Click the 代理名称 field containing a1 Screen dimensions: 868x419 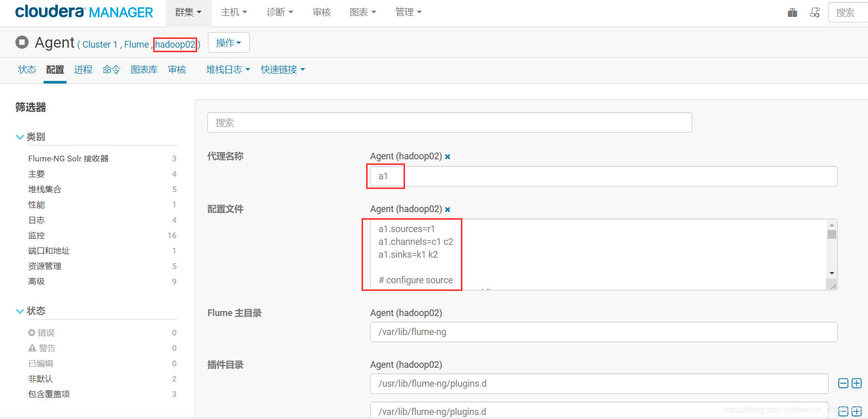(x=604, y=176)
